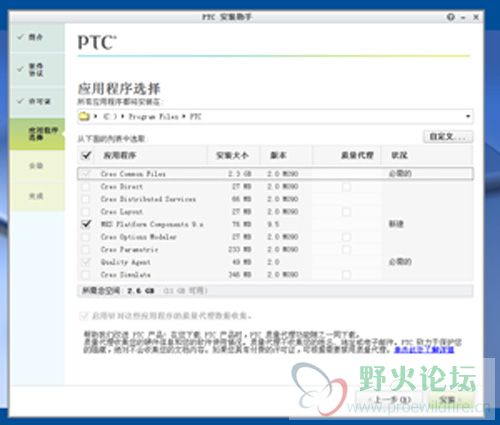Open the help icon in title bar
The height and width of the screenshot is (425, 500).
click(450, 17)
